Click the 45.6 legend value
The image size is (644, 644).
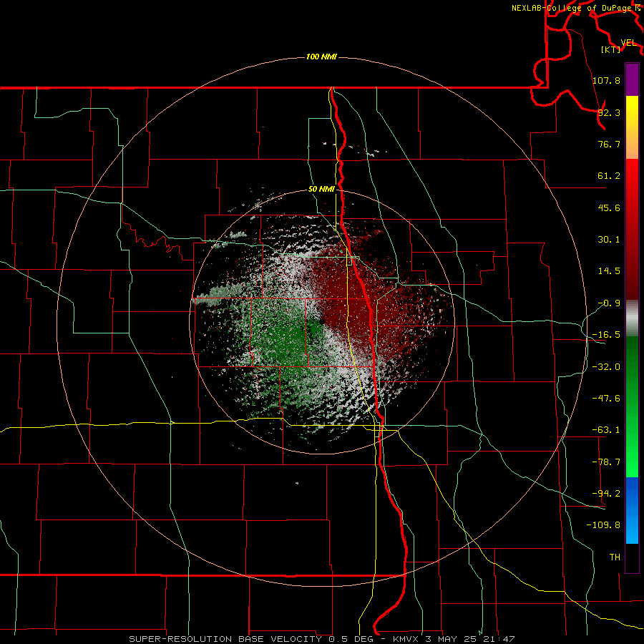pyautogui.click(x=609, y=208)
